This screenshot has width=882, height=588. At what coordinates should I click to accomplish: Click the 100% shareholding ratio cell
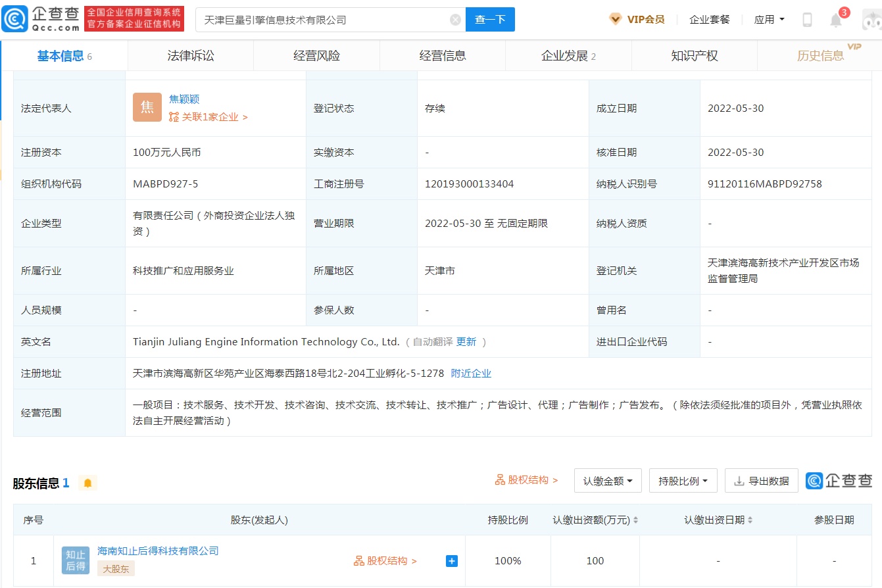coord(508,561)
